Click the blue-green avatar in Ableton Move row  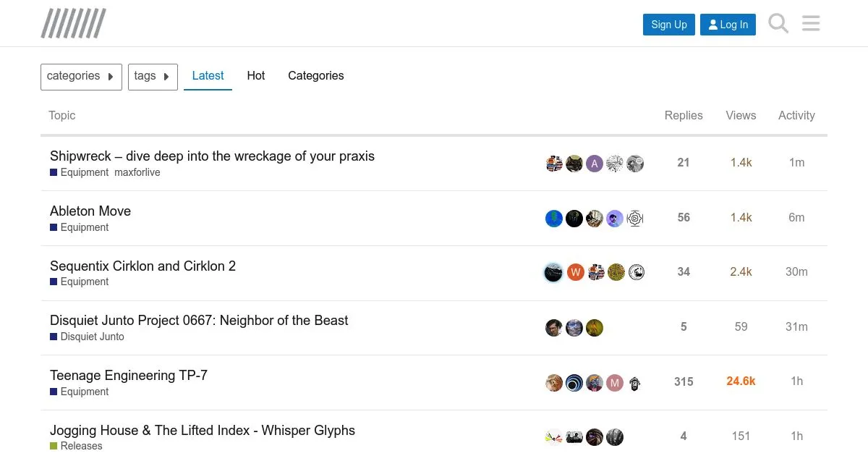(554, 219)
